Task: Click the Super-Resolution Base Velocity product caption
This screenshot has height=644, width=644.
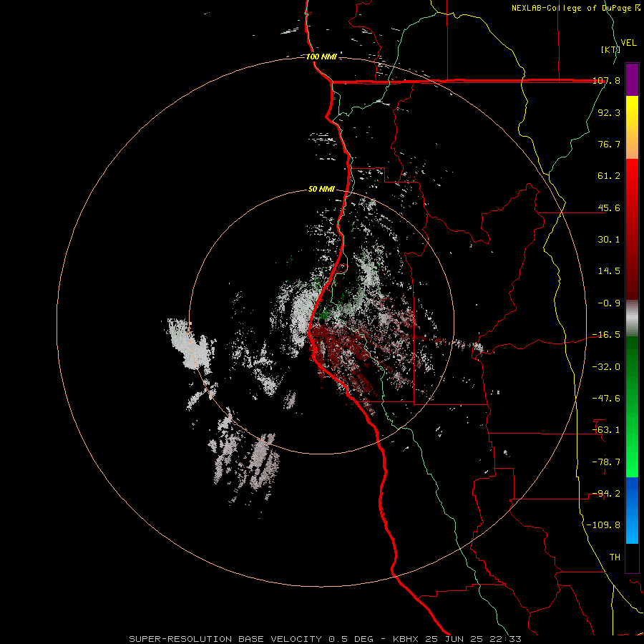Action: [x=325, y=639]
